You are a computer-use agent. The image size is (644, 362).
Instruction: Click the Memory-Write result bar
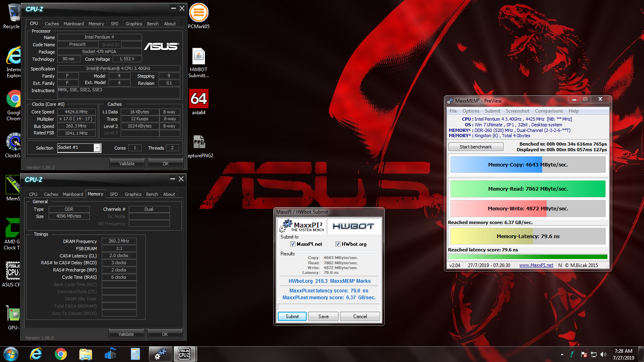[528, 208]
